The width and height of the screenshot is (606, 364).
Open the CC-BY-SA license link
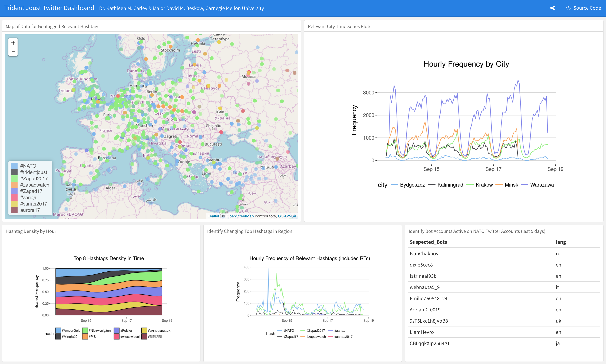click(x=287, y=216)
